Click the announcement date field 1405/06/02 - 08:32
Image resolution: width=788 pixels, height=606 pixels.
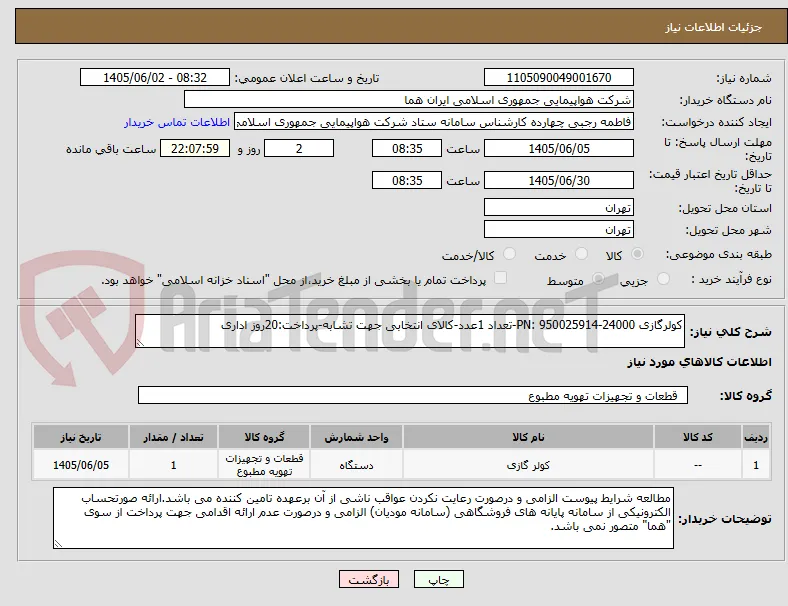pos(155,77)
